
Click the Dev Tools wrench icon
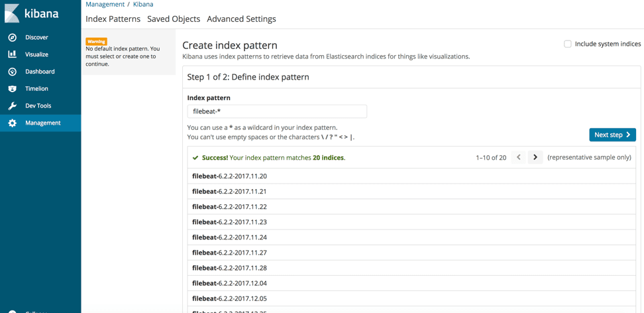(x=13, y=106)
